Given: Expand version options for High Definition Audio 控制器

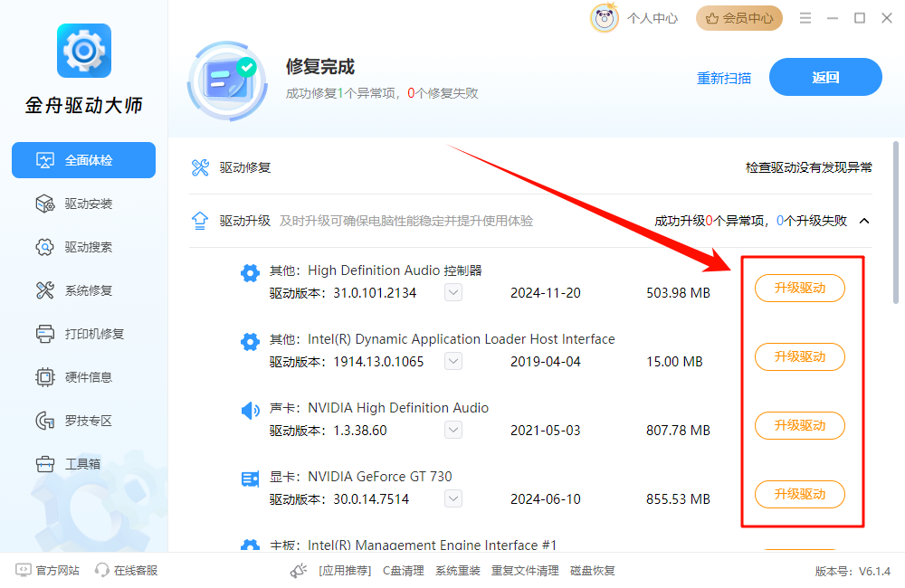Looking at the screenshot, I should (x=452, y=292).
